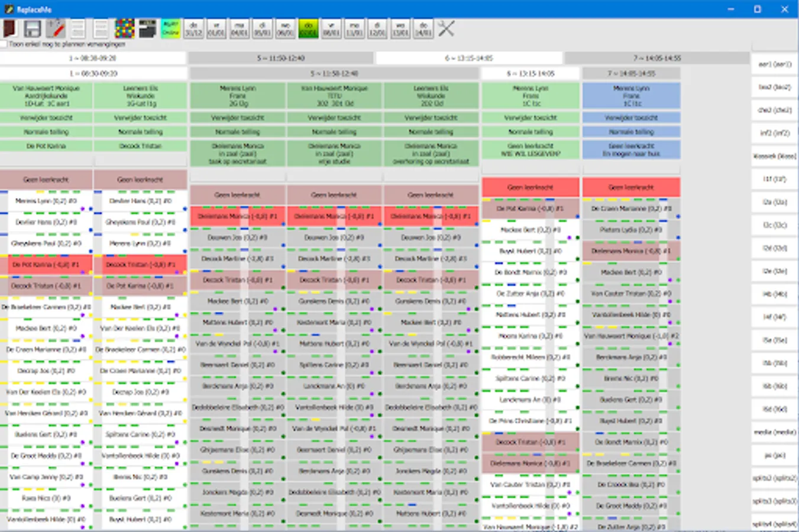Open Van Hauwaert Monique Aardrijkskunde lesson cell
This screenshot has width=799, height=532.
46,96
